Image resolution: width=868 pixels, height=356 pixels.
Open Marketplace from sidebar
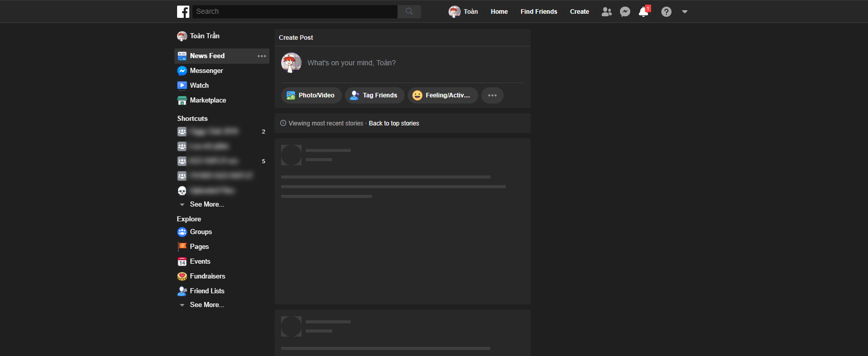tap(208, 100)
